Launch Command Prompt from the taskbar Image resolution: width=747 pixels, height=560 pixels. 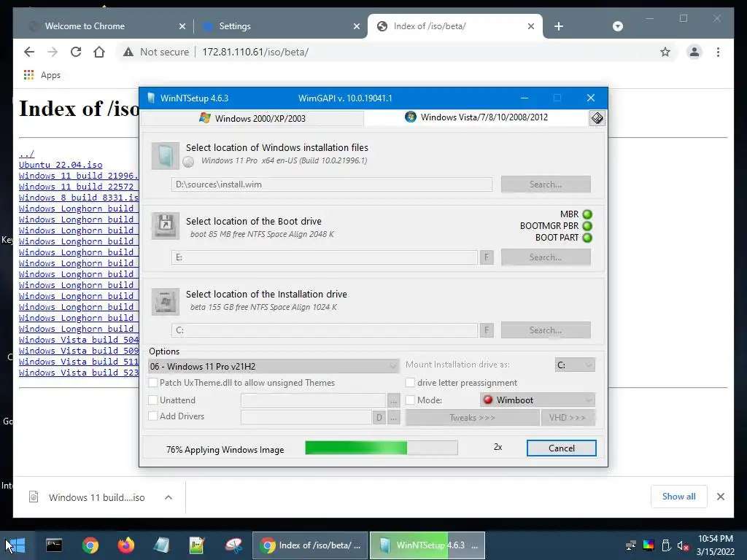[54, 545]
